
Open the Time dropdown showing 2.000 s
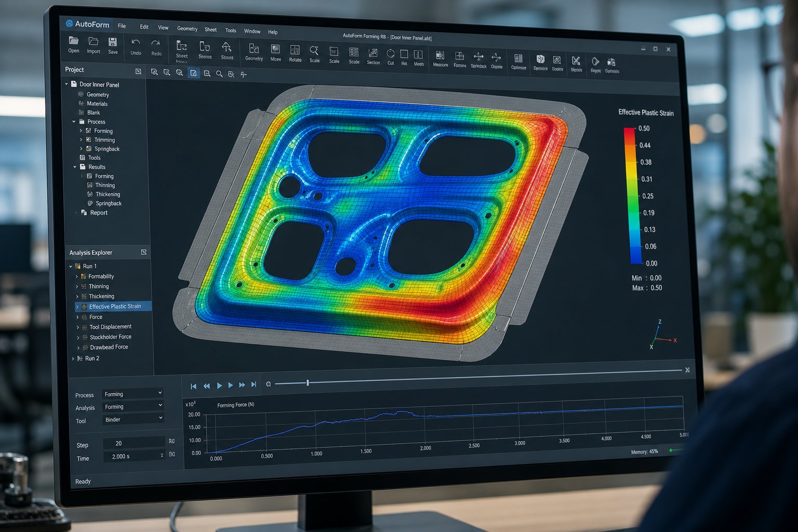(x=134, y=456)
